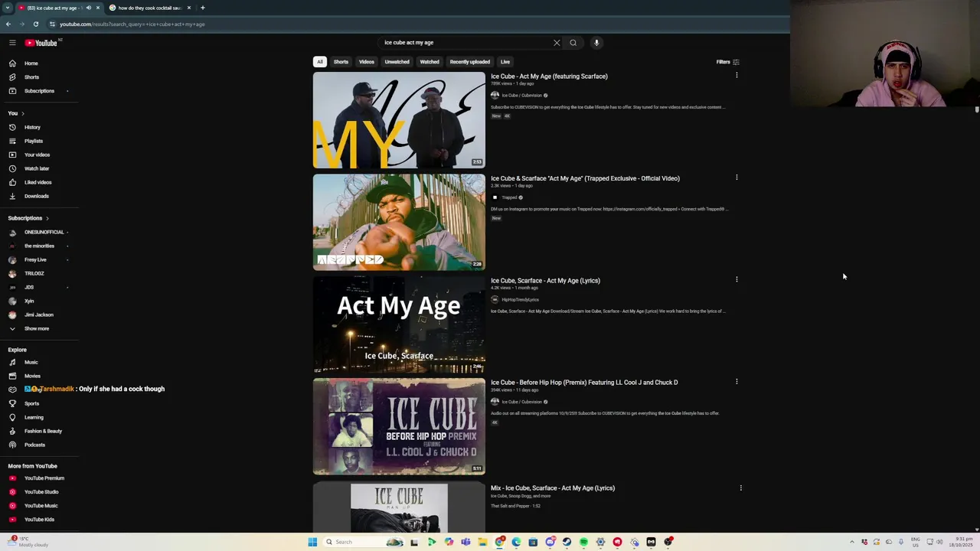This screenshot has width=980, height=551.
Task: Open Steam from the taskbar
Action: (567, 542)
